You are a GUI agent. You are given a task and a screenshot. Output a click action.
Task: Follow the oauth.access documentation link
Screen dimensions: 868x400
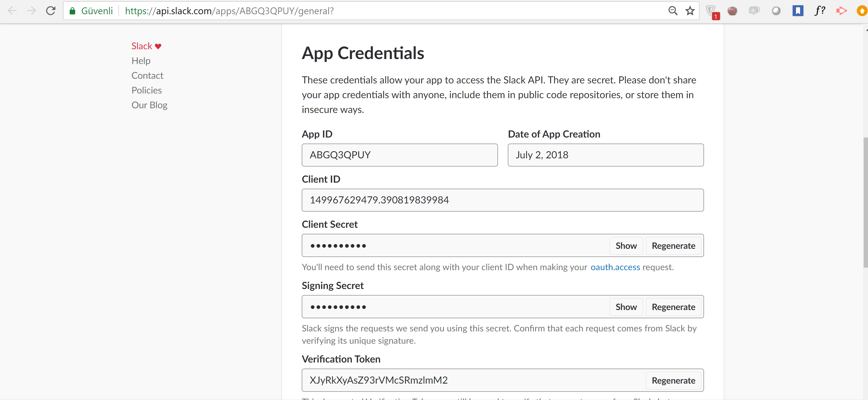tap(615, 267)
